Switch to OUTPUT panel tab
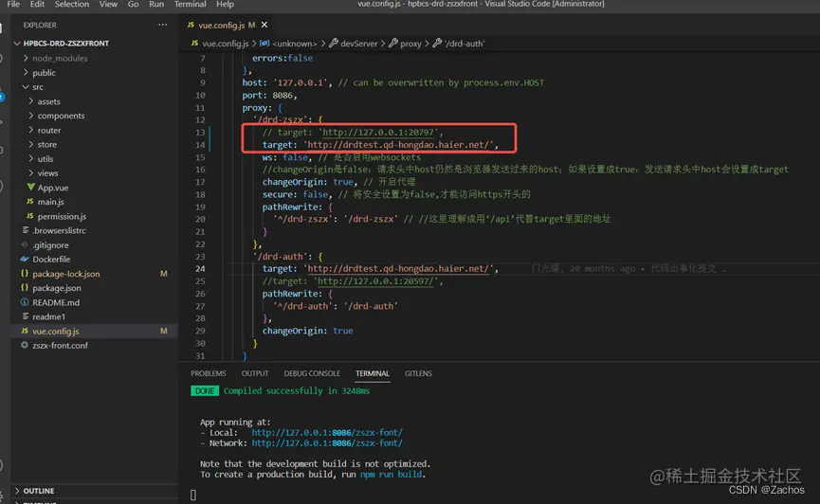 tap(255, 373)
